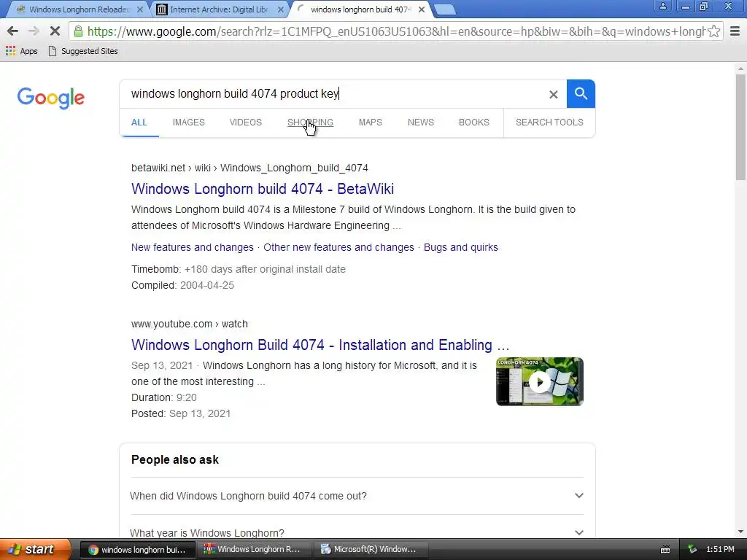Close the windows longhorn build 4074 tab
The height and width of the screenshot is (560, 747).
pos(421,9)
